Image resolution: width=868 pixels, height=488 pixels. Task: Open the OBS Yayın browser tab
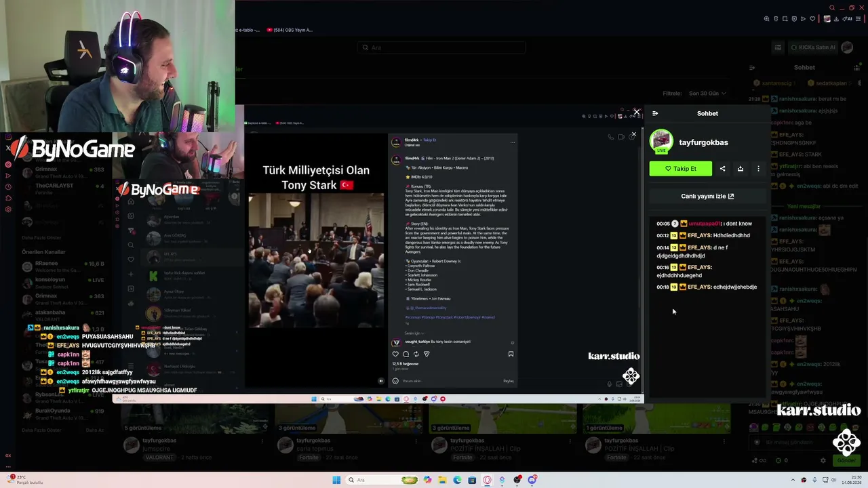[289, 30]
